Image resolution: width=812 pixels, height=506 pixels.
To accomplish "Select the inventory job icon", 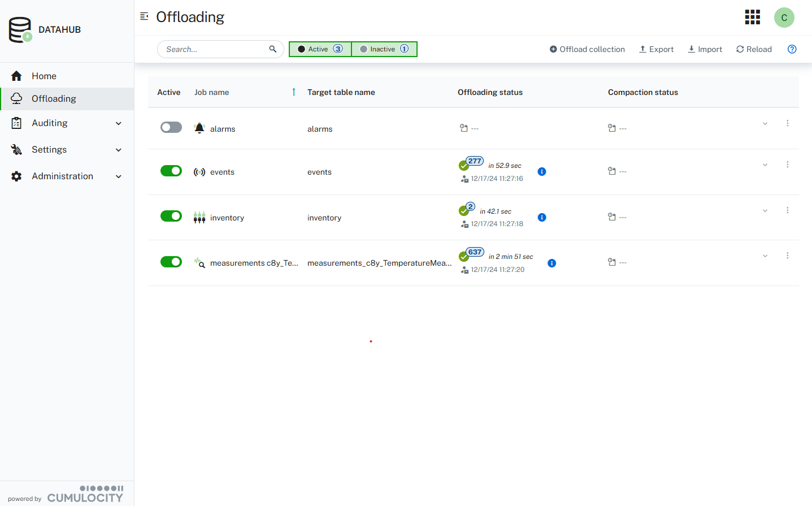I will 199,217.
